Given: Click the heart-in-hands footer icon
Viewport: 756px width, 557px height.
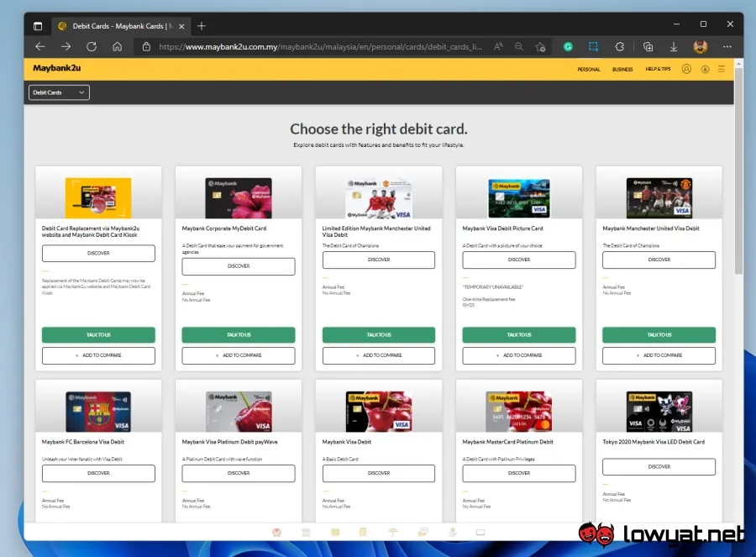Looking at the screenshot, I should [276, 532].
